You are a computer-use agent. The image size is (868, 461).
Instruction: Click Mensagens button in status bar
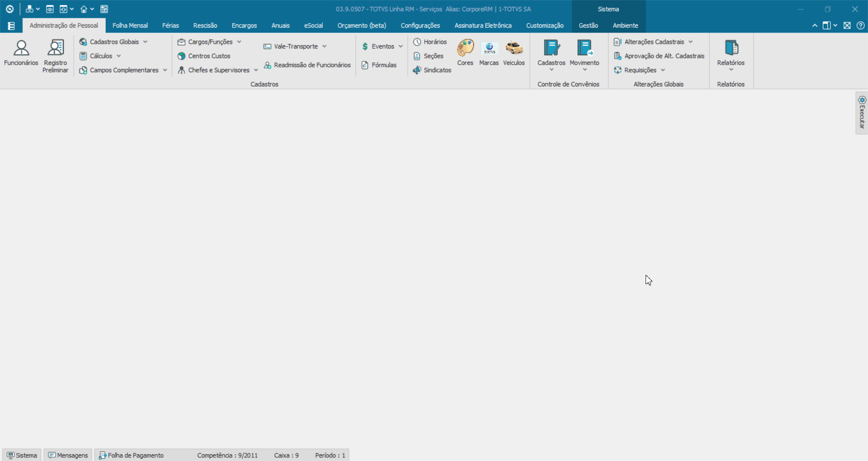[68, 455]
